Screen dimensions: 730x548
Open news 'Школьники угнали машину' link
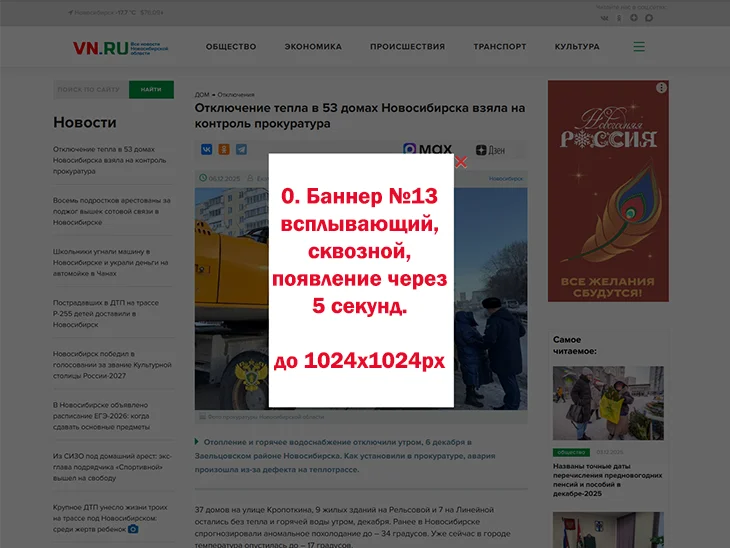[x=110, y=263]
